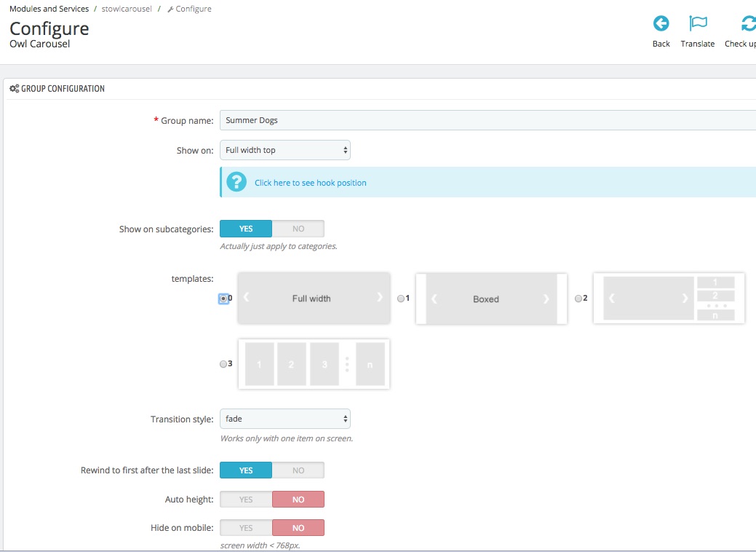This screenshot has height=552, width=756.
Task: Enable Auto height with YES
Action: [x=246, y=500]
